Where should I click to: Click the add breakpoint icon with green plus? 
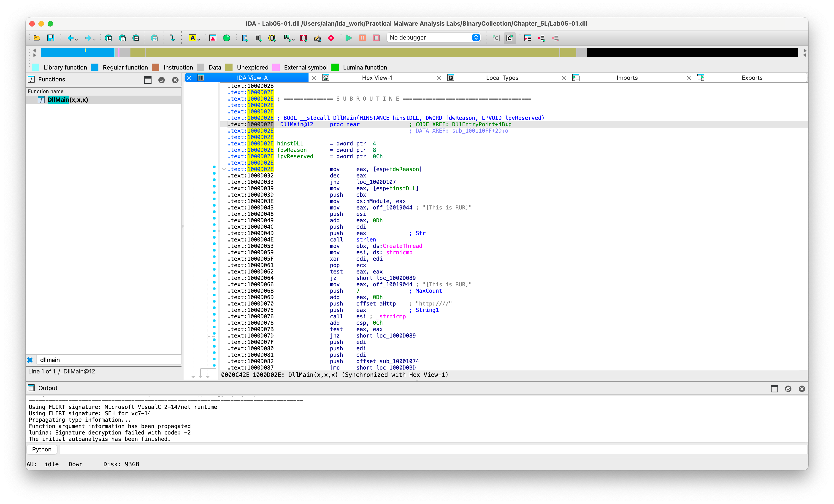click(542, 38)
